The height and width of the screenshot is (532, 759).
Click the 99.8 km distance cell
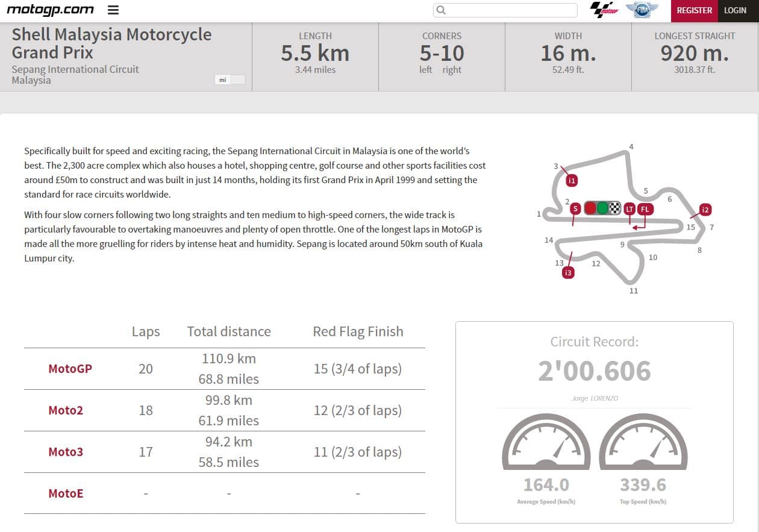[x=229, y=400]
